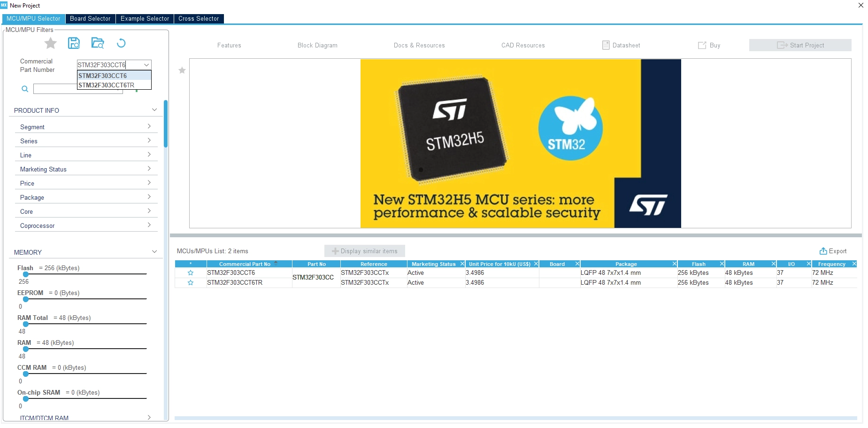Remove the Package column from the table
The image size is (868, 428).
pos(675,264)
